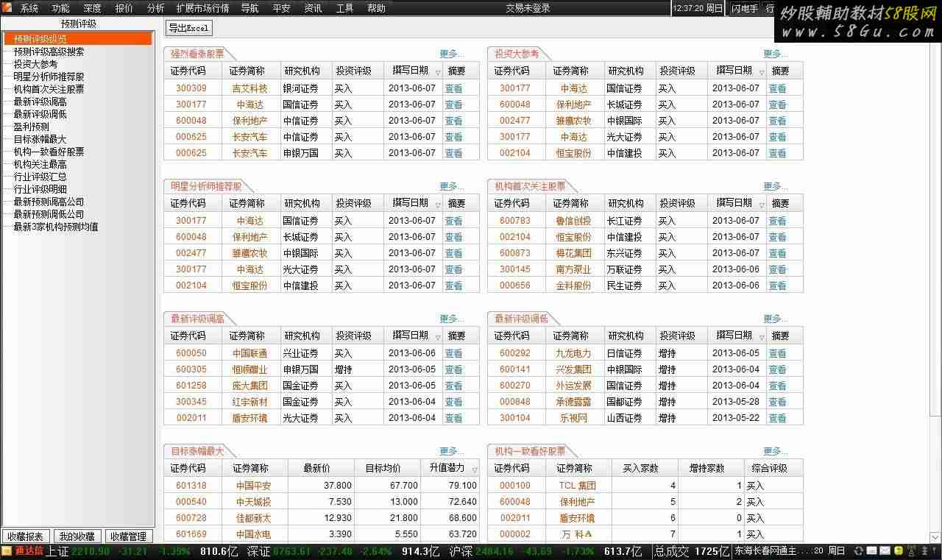Click the 上证 index value in status bar

click(90, 550)
